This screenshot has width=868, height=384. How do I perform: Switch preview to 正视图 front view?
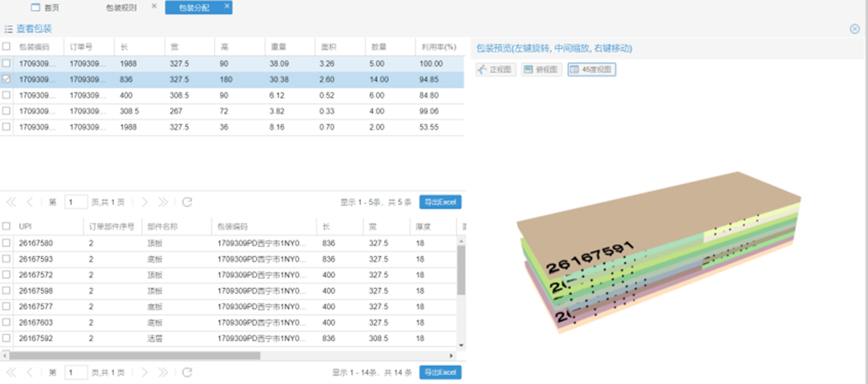[x=496, y=70]
